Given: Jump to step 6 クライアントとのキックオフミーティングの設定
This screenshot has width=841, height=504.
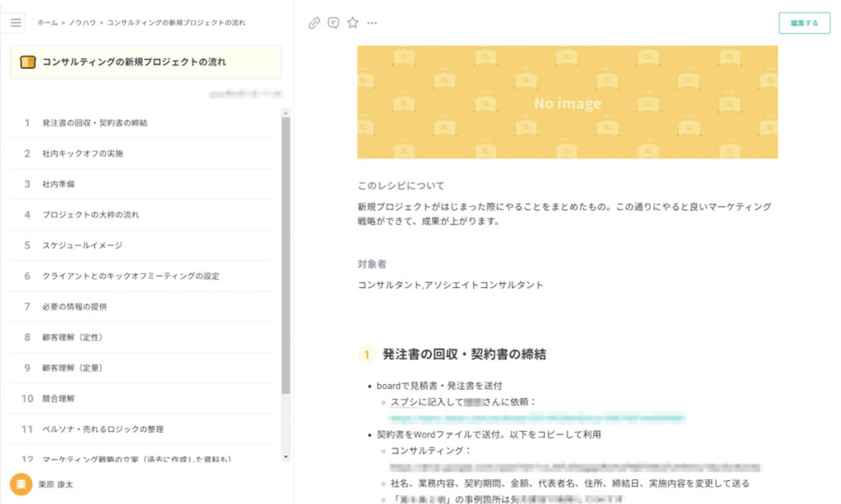Looking at the screenshot, I should [141, 276].
